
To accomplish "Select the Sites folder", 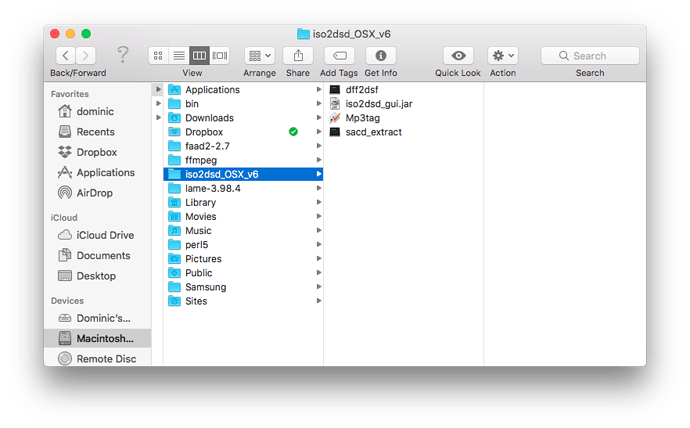I will (x=243, y=301).
